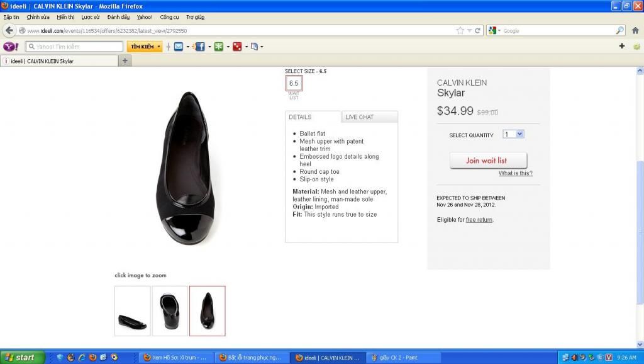Click the page scroll up arrow

[x=640, y=71]
